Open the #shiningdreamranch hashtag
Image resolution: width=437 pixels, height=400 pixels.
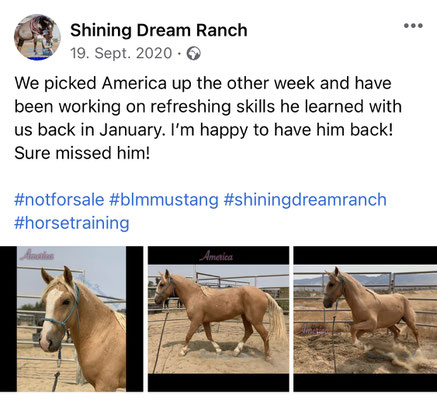pos(305,200)
